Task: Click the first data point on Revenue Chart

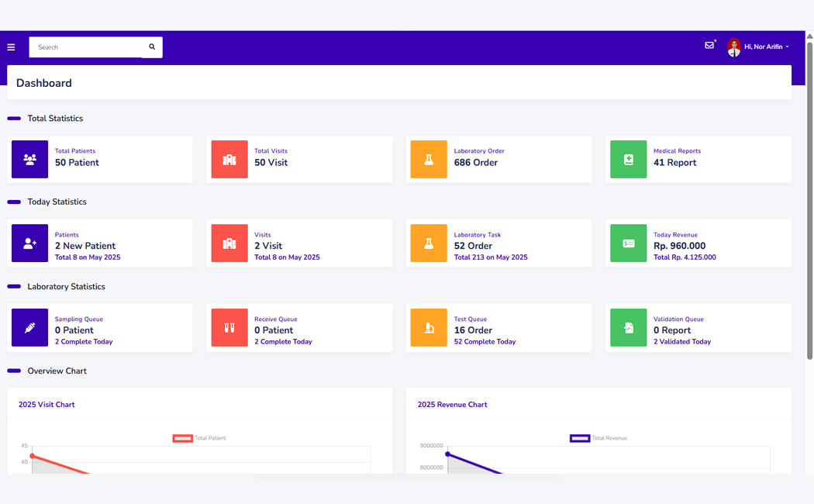Action: (447, 454)
